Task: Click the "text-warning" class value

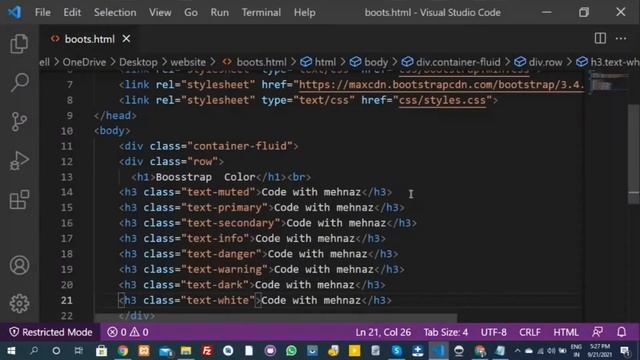Action: [x=224, y=269]
